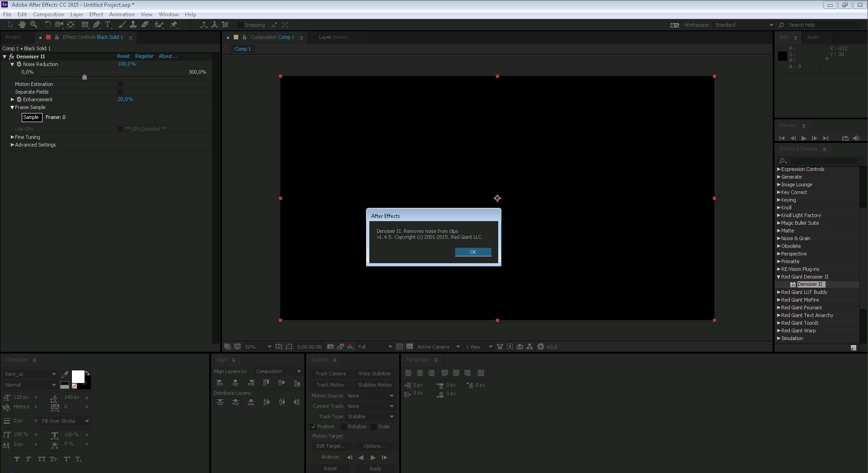This screenshot has width=868, height=473.
Task: Expand Advanced Settings group
Action: click(x=12, y=145)
